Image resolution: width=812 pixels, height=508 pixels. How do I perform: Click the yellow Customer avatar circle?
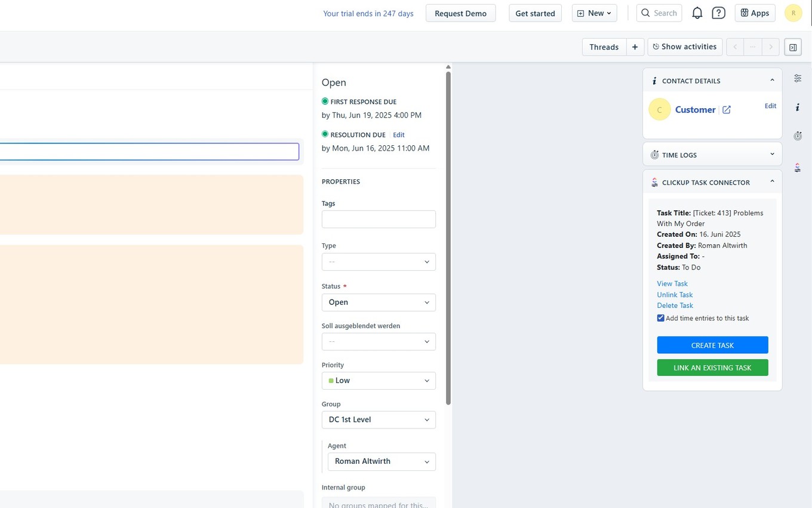coord(660,109)
